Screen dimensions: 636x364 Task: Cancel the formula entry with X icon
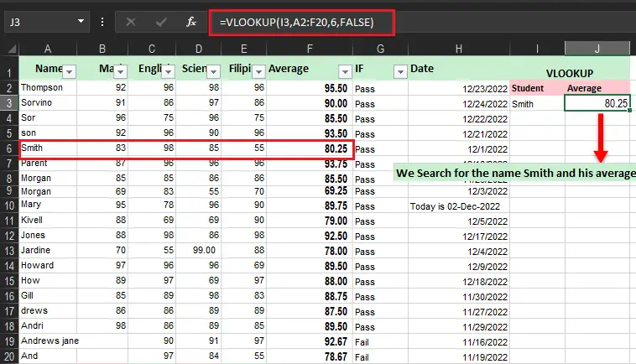click(131, 22)
